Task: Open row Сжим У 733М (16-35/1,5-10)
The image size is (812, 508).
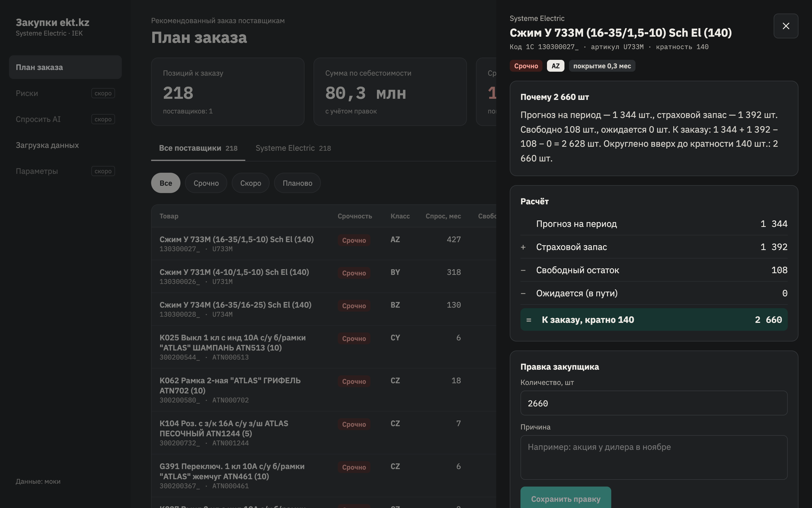Action: pos(323,244)
